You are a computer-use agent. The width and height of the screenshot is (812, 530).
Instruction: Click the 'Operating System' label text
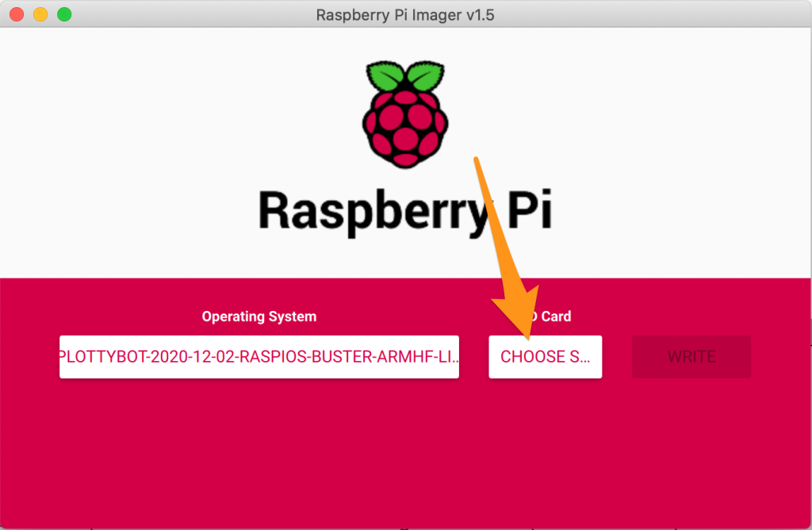[259, 317]
